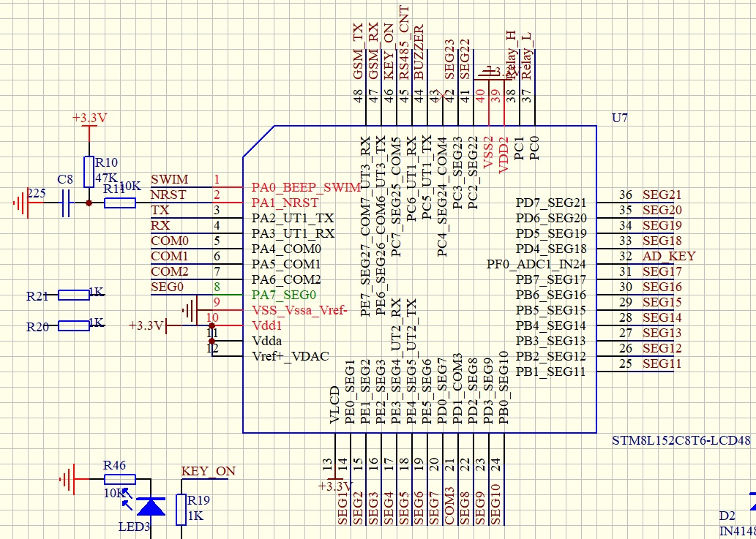
Task: Select pin name PA2_UT1_TX
Action: coord(293,218)
